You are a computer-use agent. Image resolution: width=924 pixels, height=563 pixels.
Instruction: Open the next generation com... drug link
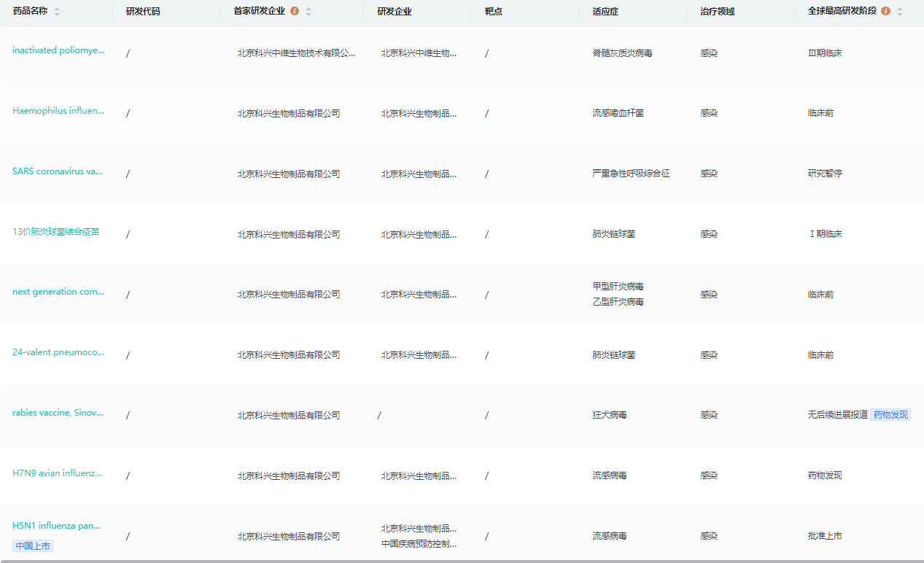pyautogui.click(x=58, y=292)
